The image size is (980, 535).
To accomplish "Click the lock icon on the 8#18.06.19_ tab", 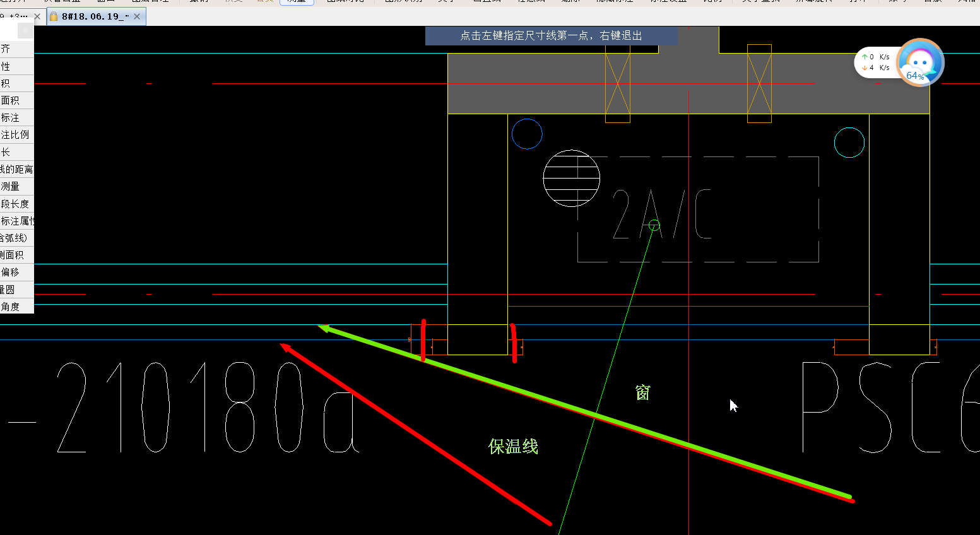I will (54, 16).
